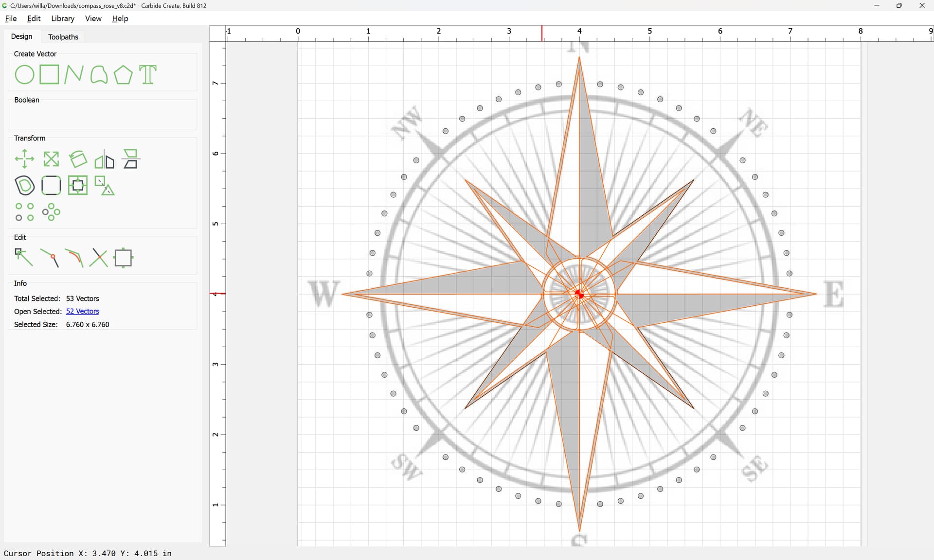Image resolution: width=934 pixels, height=560 pixels.
Task: Activate the Text creation tool
Action: pyautogui.click(x=148, y=75)
